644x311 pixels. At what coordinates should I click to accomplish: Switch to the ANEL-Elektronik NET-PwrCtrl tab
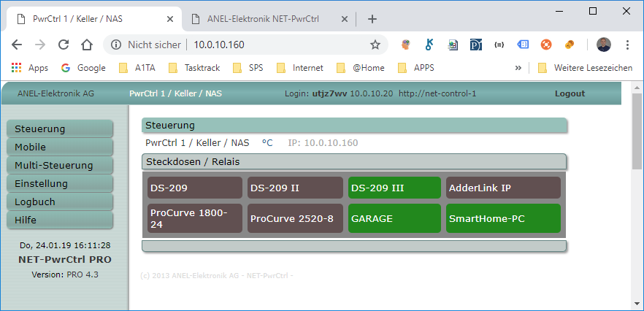[269, 19]
